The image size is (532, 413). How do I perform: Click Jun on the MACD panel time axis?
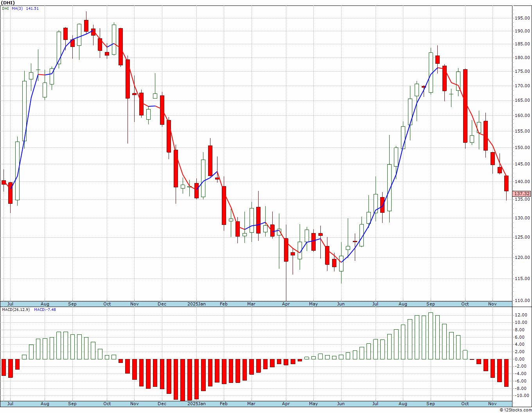341,404
